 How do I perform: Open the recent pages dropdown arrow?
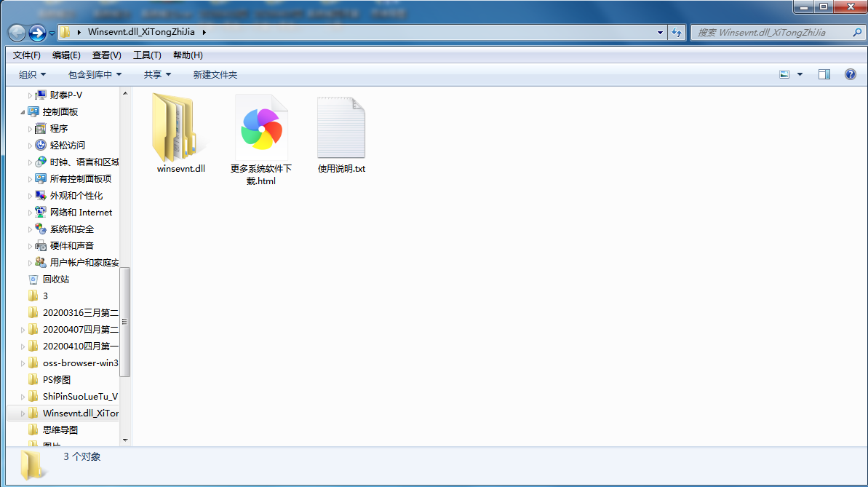(52, 33)
